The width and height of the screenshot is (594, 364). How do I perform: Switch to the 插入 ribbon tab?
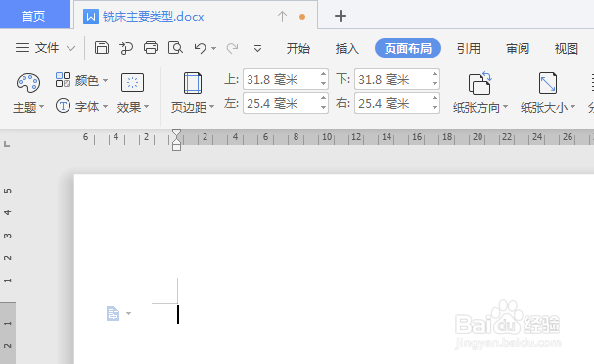346,49
